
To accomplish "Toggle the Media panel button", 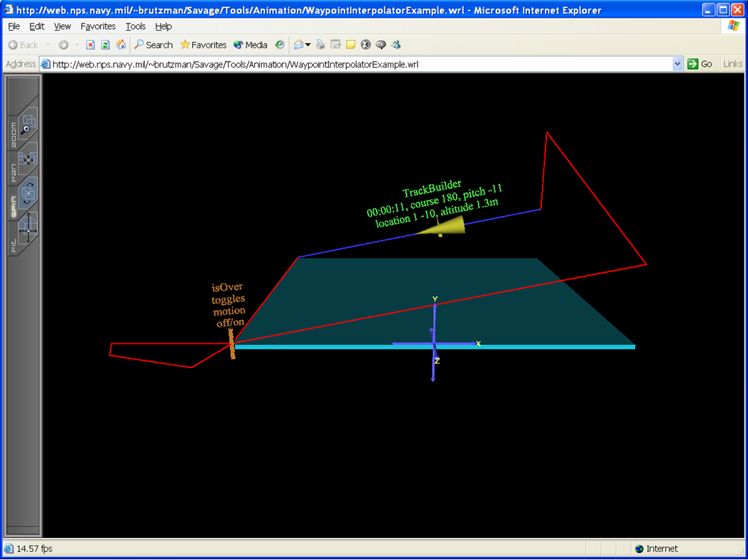I will click(x=250, y=45).
